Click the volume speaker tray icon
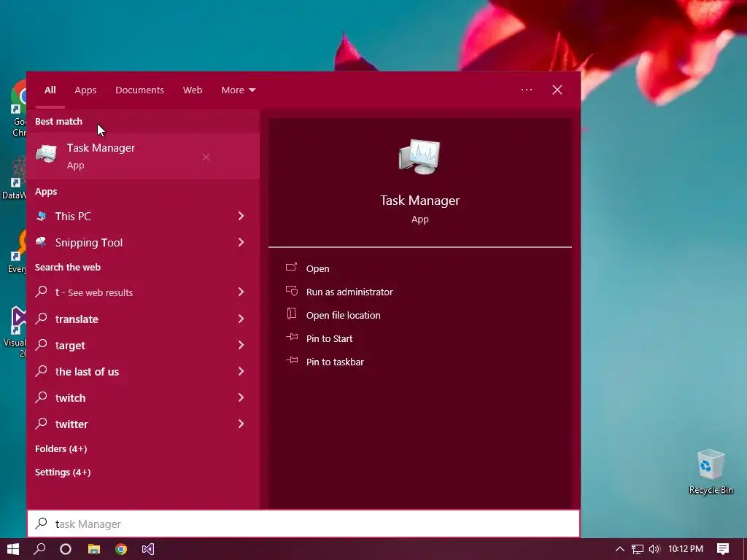This screenshot has width=747, height=560. tap(654, 549)
